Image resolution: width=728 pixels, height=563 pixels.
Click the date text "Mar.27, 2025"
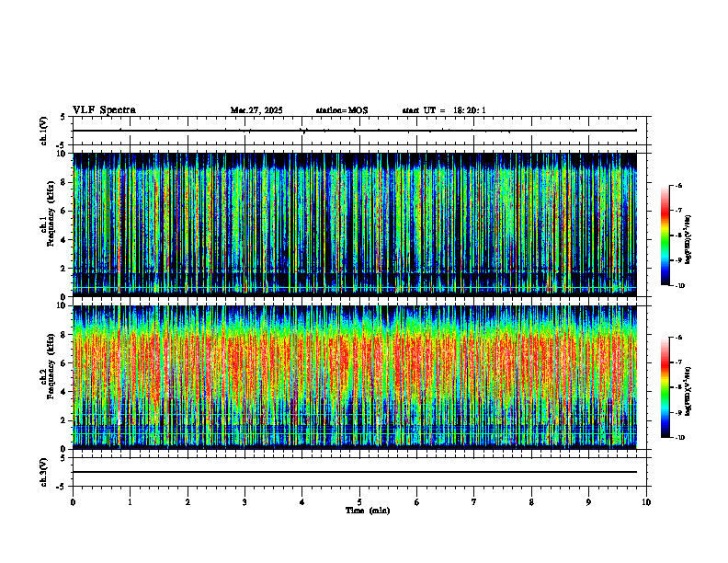click(x=256, y=110)
